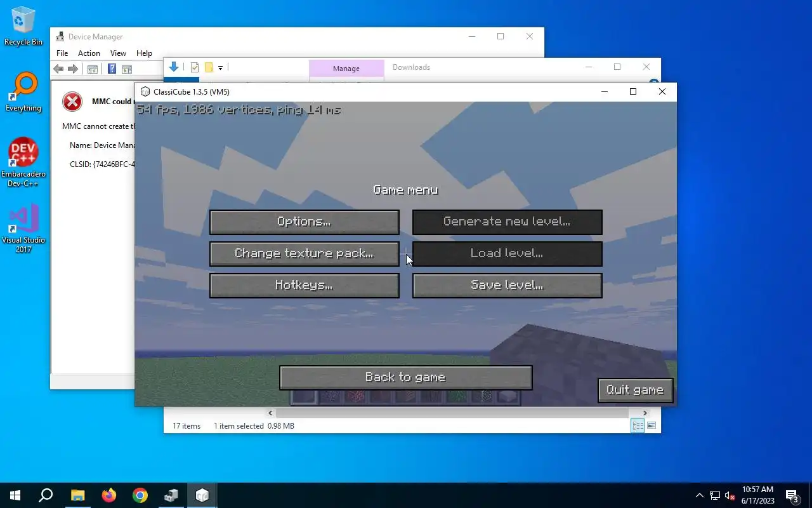Viewport: 812px width, 508px height.
Task: Open the Recycle Bin desktop icon
Action: [23, 26]
